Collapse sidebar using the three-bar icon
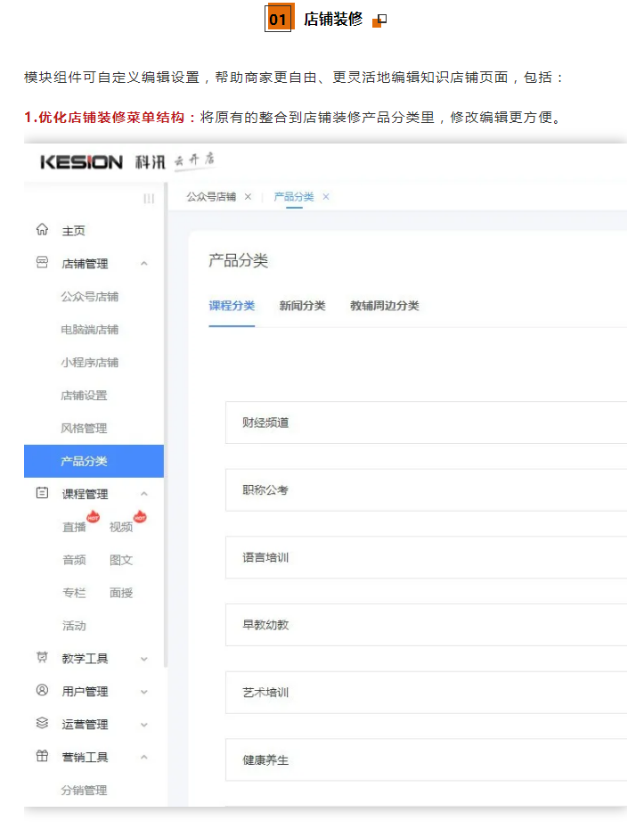This screenshot has height=829, width=644. tap(149, 198)
